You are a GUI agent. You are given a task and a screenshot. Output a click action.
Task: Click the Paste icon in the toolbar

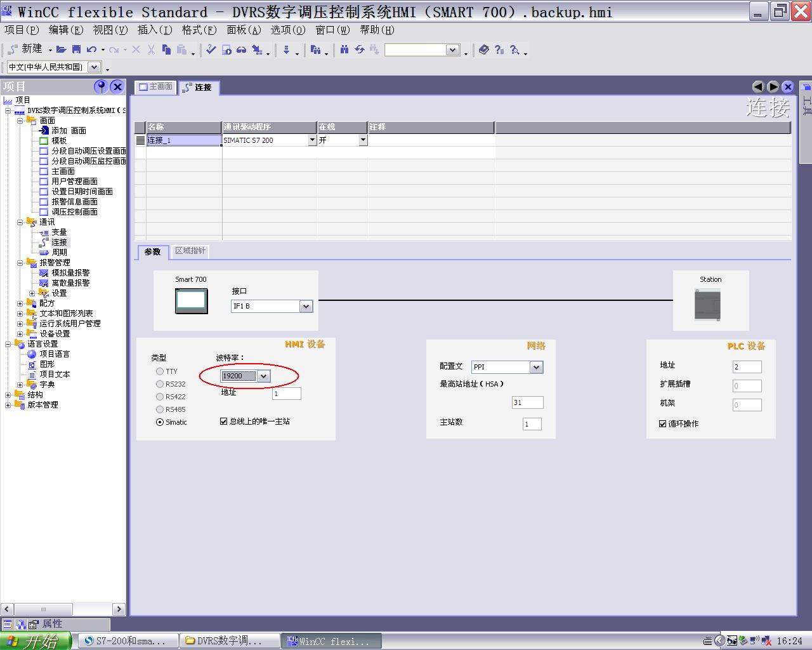pyautogui.click(x=182, y=50)
